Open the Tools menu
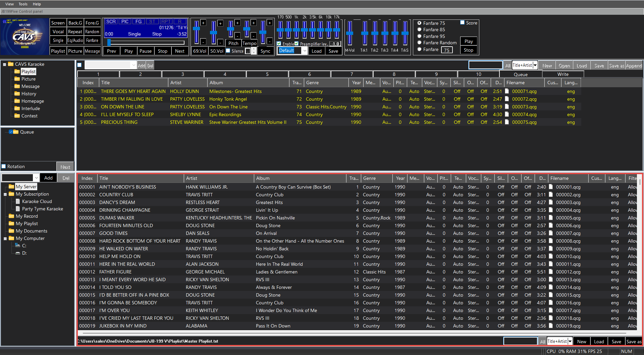This screenshot has width=644, height=355. point(23,4)
